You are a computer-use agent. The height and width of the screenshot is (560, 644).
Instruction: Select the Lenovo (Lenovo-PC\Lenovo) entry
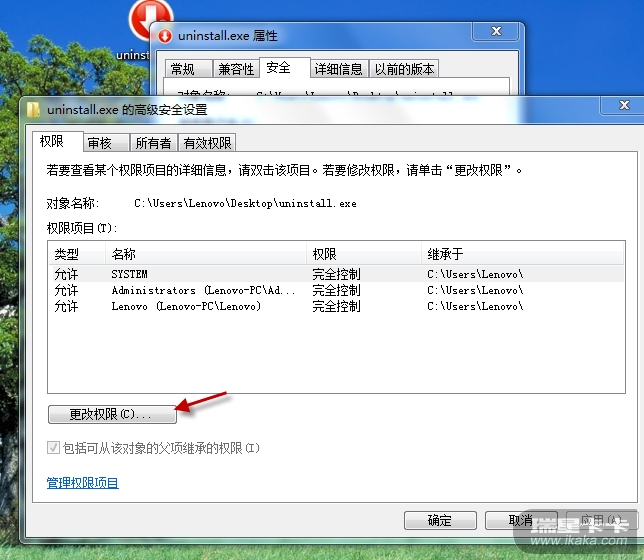pos(336,306)
